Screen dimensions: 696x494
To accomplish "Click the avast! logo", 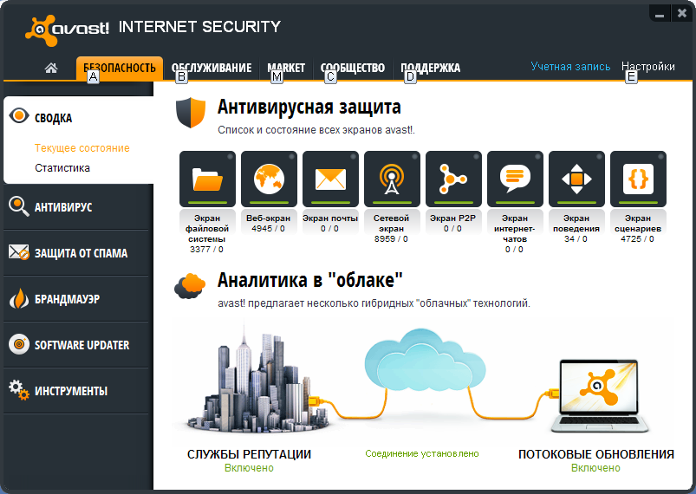I will click(67, 30).
